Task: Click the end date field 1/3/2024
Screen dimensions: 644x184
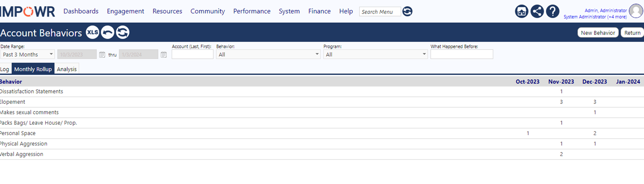Action: pyautogui.click(x=138, y=55)
